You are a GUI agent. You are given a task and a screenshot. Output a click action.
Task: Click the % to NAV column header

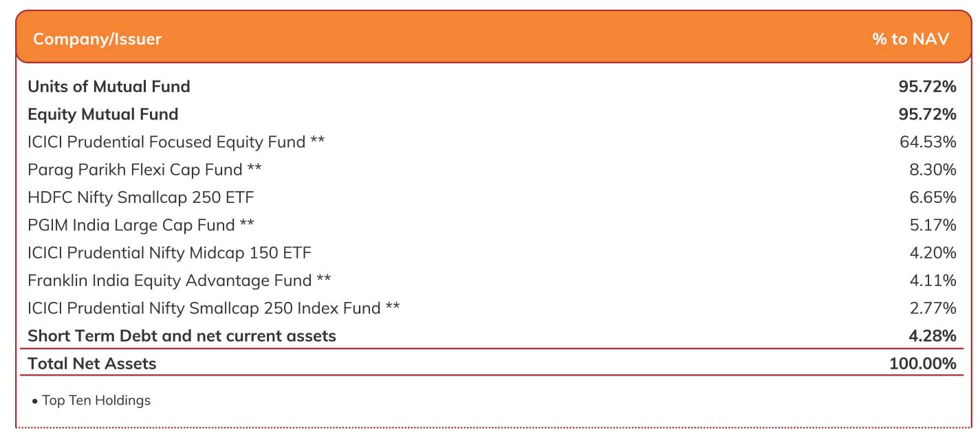point(910,39)
